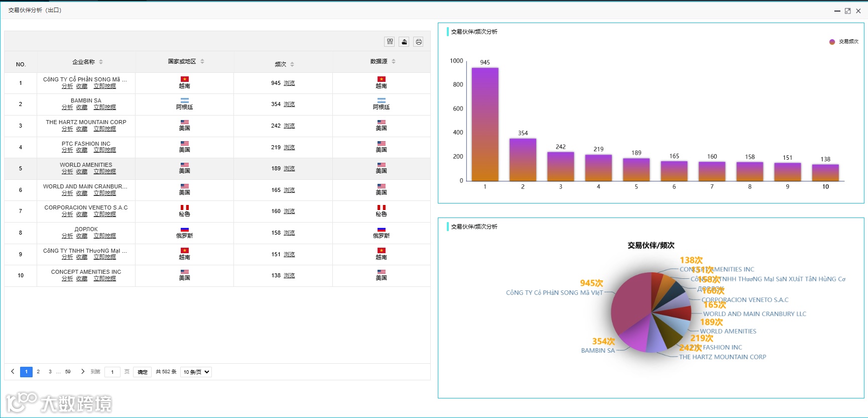Click BAMBIN SA label in pie chart
Viewport: 868px width, 418px height.
point(598,351)
